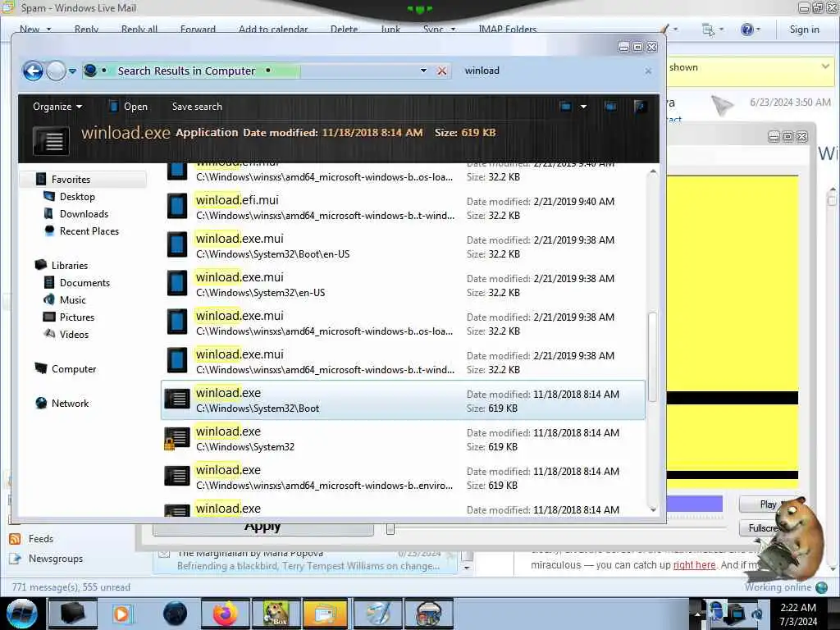
Task: Toggle the preview pane icon
Action: point(610,107)
